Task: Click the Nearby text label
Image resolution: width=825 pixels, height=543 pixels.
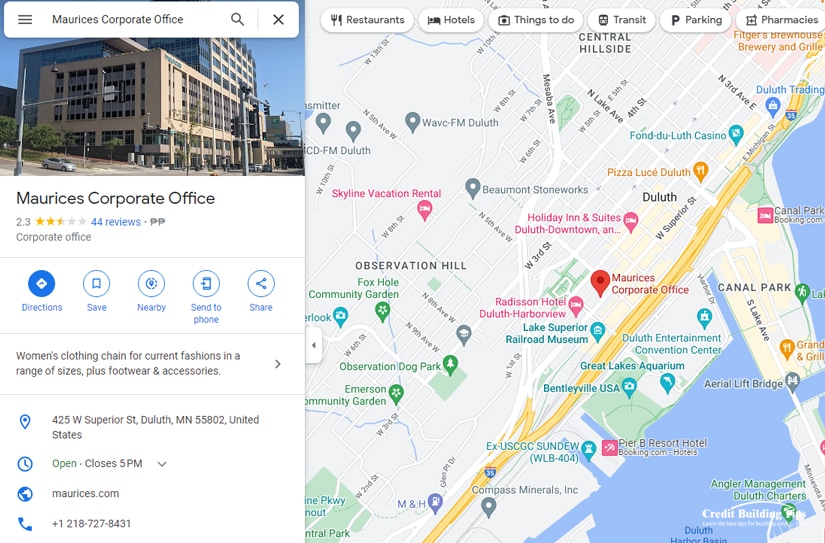Action: [151, 307]
